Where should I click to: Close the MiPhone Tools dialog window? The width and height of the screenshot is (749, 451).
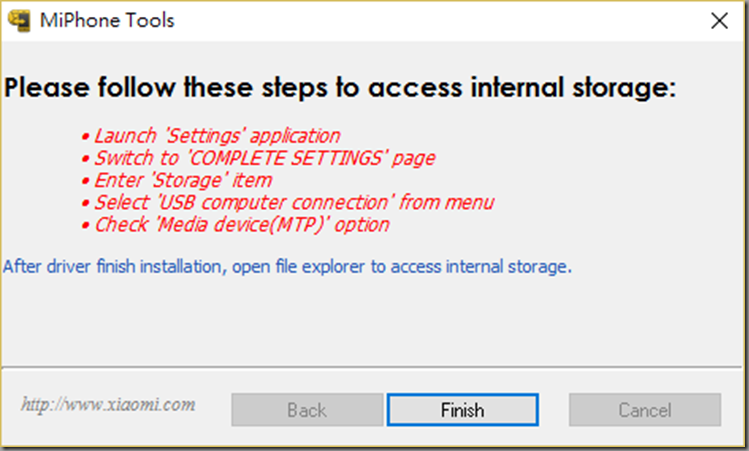[x=719, y=21]
